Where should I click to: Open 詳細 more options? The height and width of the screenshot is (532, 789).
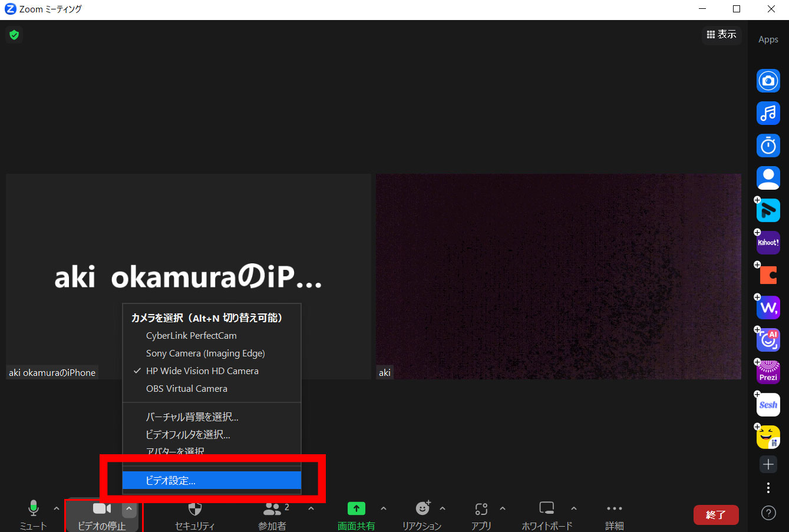[615, 516]
